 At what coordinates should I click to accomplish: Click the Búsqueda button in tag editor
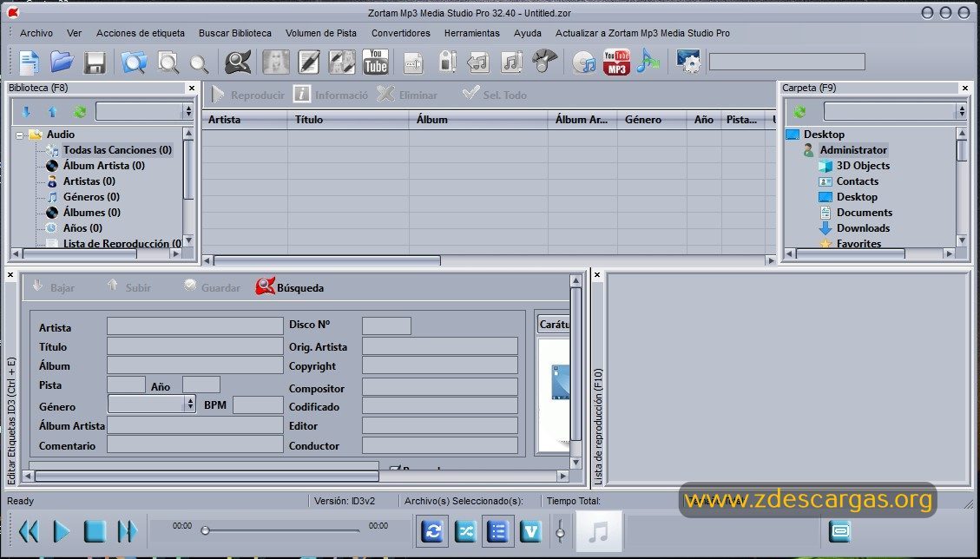pos(290,287)
